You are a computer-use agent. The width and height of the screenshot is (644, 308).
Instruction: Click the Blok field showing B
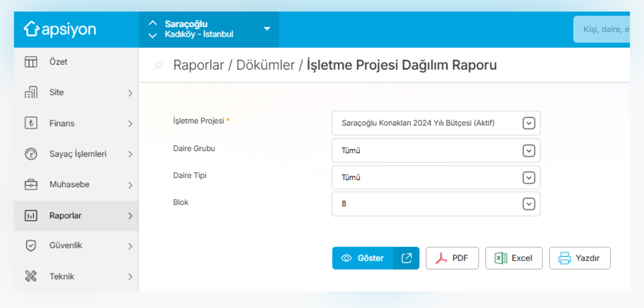pos(436,204)
